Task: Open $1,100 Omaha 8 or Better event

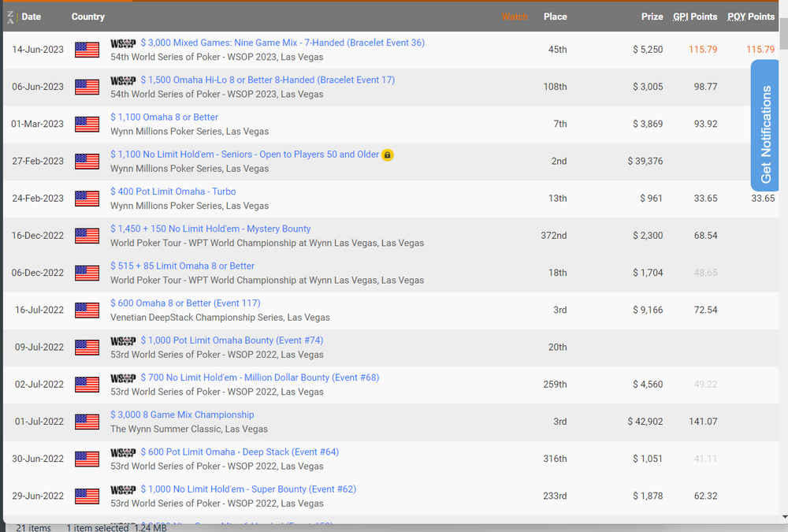Action: click(x=164, y=117)
